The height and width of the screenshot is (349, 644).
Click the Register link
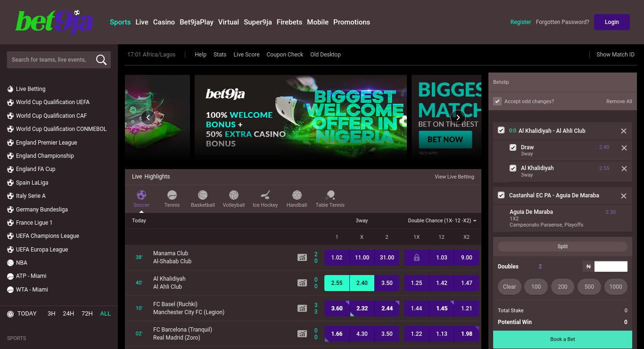[520, 22]
